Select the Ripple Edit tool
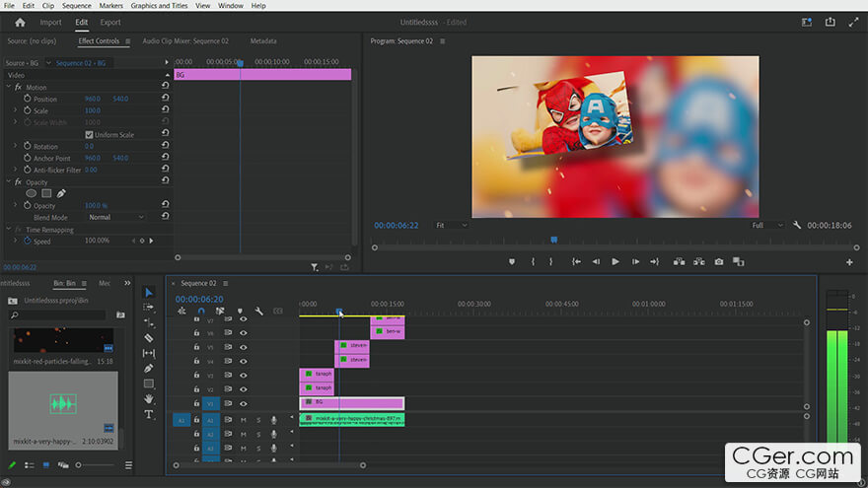The height and width of the screenshot is (488, 868). [x=148, y=322]
